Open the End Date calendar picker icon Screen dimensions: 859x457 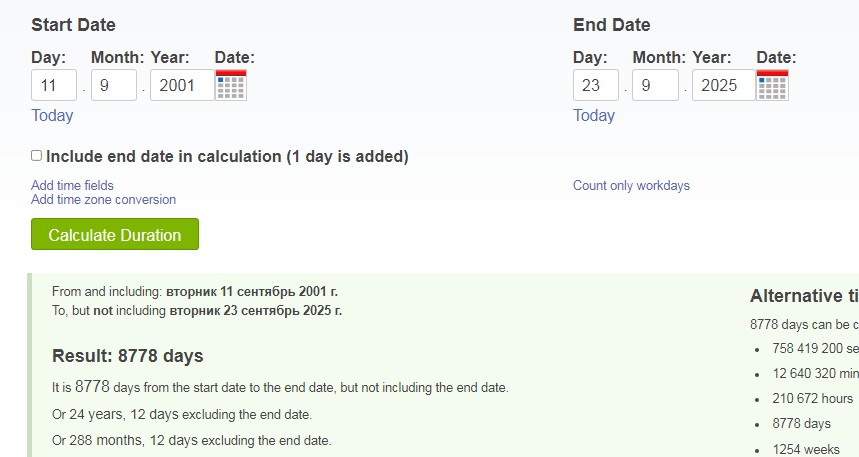pyautogui.click(x=773, y=85)
